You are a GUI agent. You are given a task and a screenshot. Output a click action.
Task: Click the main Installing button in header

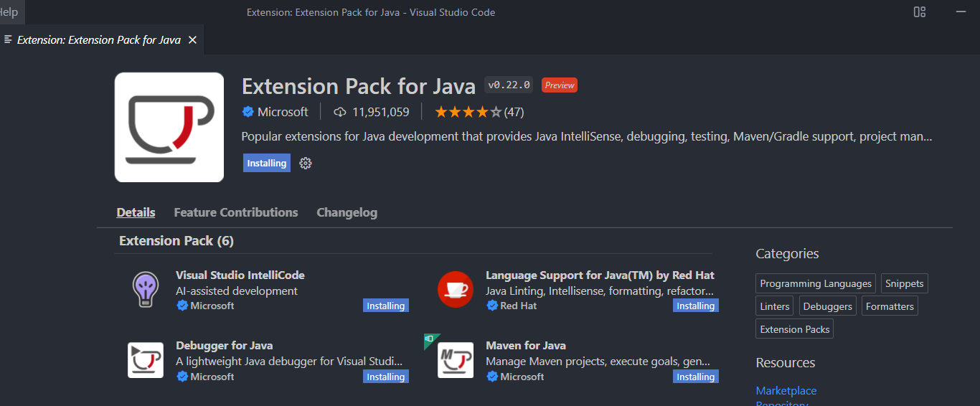[267, 163]
